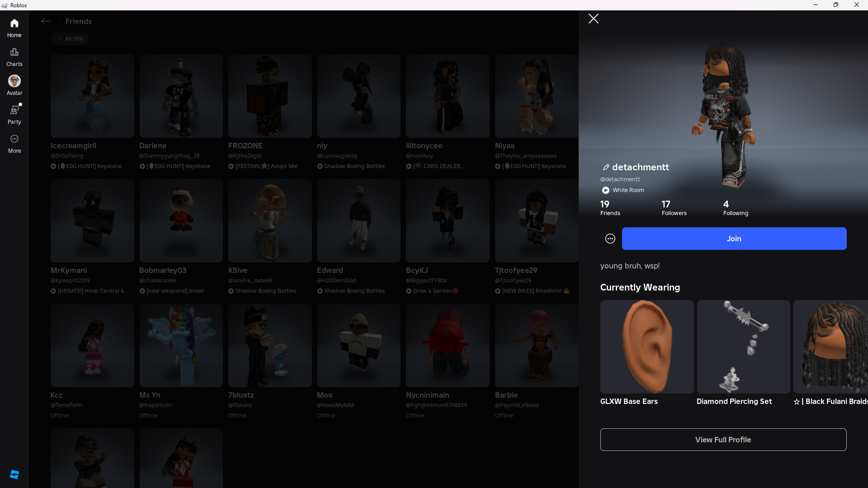Open the All (90) friends filter

pos(70,39)
